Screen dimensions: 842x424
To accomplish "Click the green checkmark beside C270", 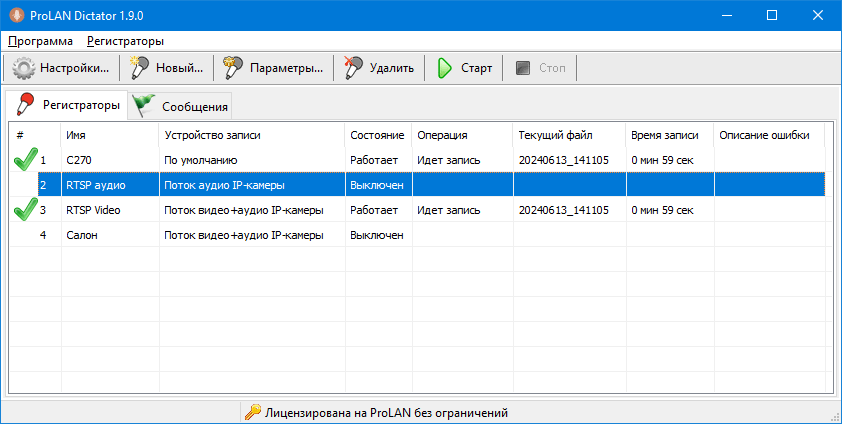I will click(x=25, y=159).
